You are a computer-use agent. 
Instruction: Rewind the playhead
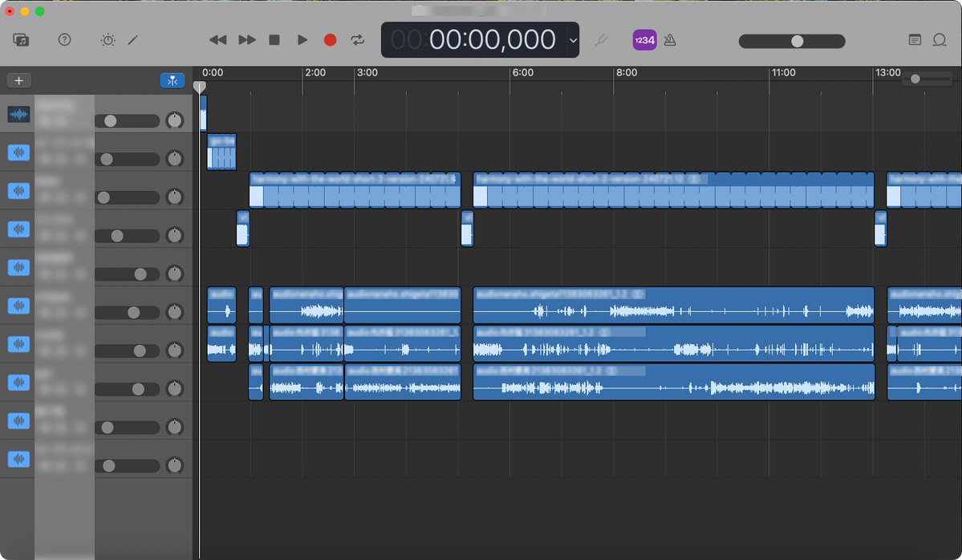click(217, 40)
